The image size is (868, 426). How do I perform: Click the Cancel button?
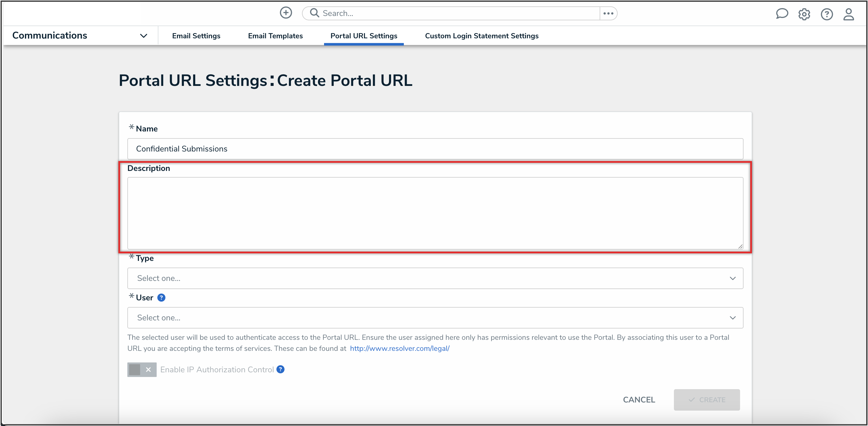coord(639,400)
